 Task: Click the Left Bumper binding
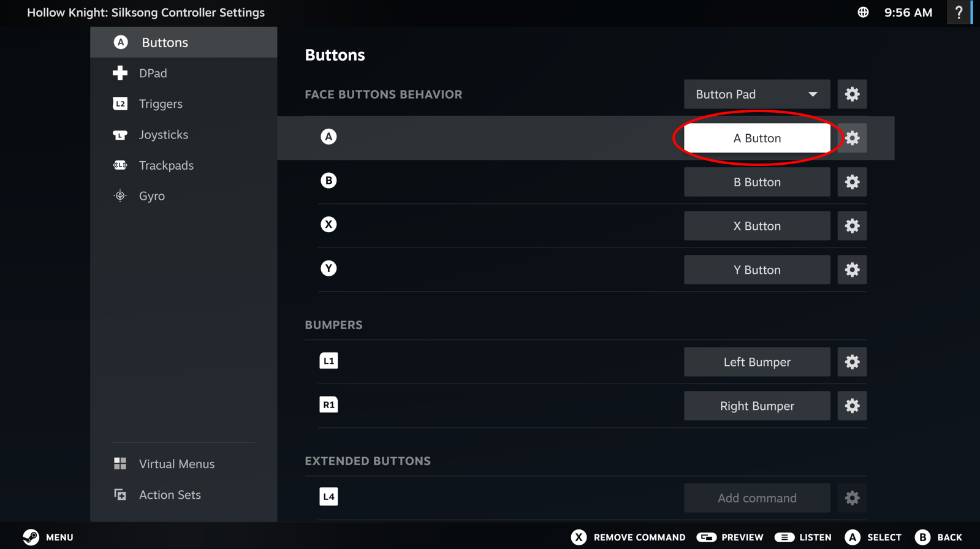(x=757, y=362)
